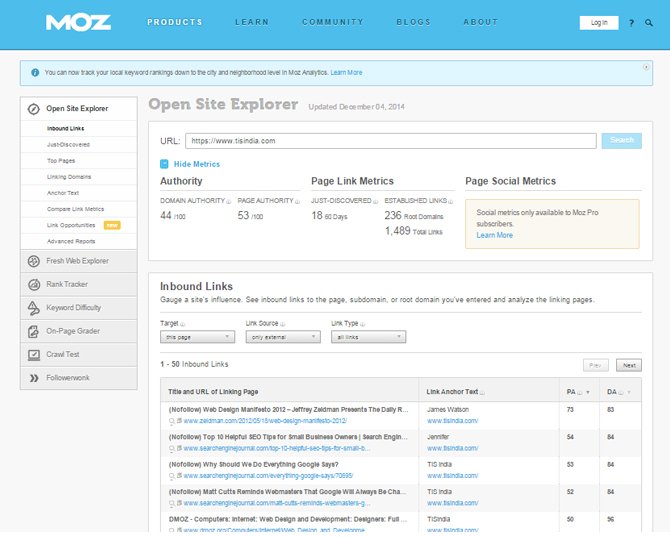Click the Followerwonk arrows icon
Screen dimensions: 670x537
pyautogui.click(x=34, y=378)
